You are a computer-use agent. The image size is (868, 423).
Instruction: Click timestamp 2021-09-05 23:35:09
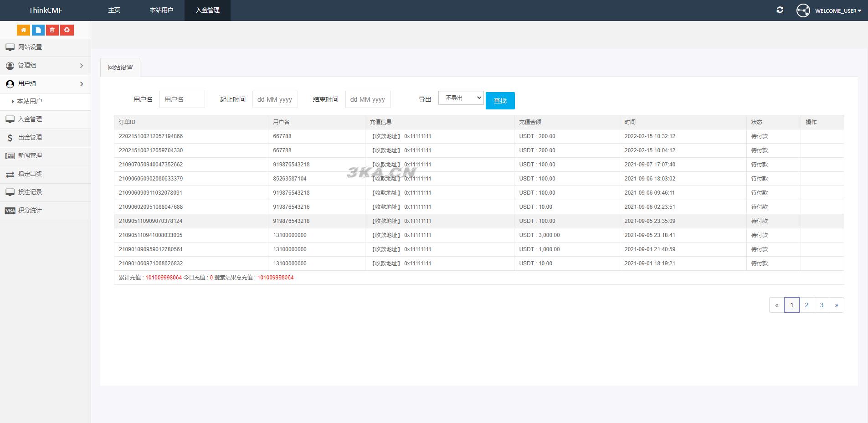coord(650,221)
